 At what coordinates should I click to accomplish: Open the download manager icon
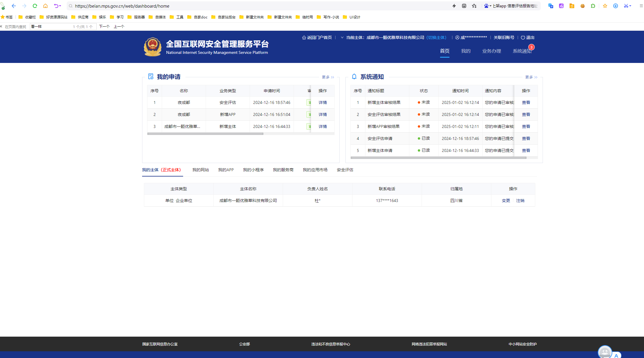tap(616, 6)
